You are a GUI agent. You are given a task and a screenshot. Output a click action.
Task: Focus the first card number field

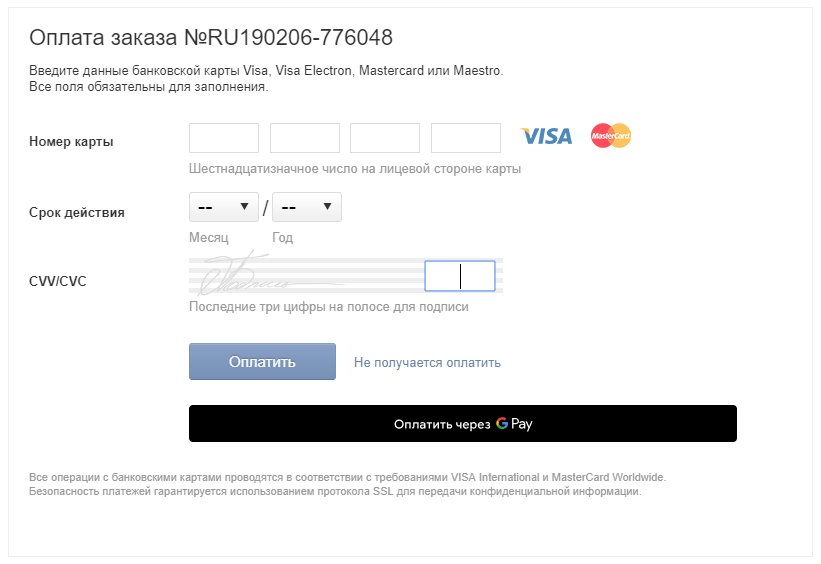tap(224, 138)
